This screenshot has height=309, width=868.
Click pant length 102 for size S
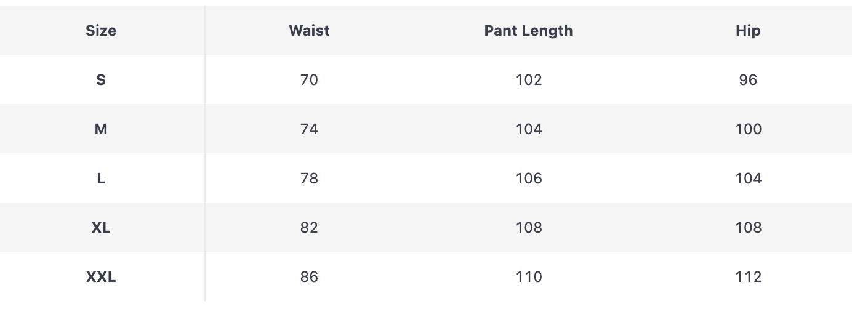click(529, 80)
